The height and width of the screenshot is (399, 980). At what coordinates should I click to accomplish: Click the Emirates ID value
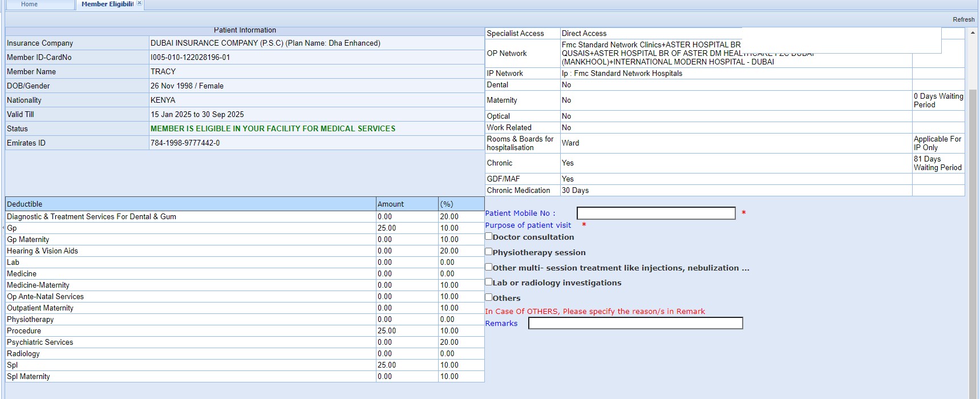(x=185, y=143)
